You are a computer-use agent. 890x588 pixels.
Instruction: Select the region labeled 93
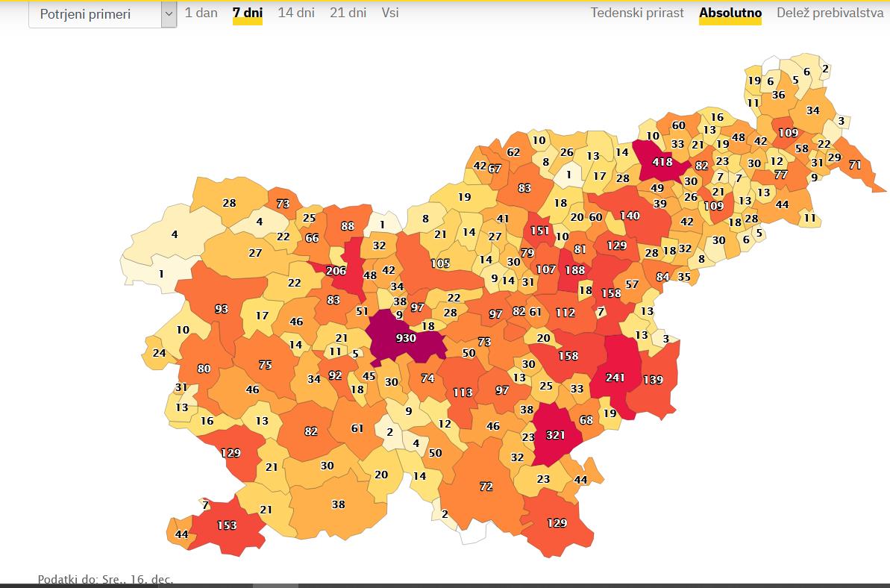pos(222,309)
